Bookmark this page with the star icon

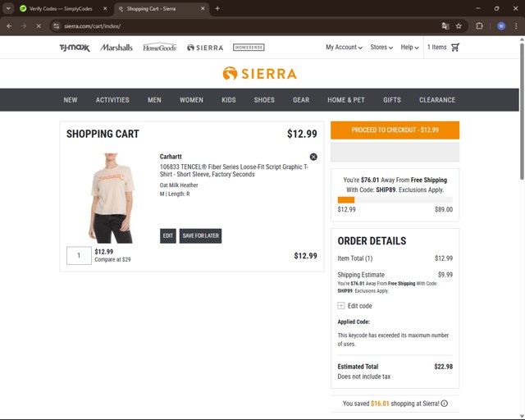pyautogui.click(x=459, y=26)
